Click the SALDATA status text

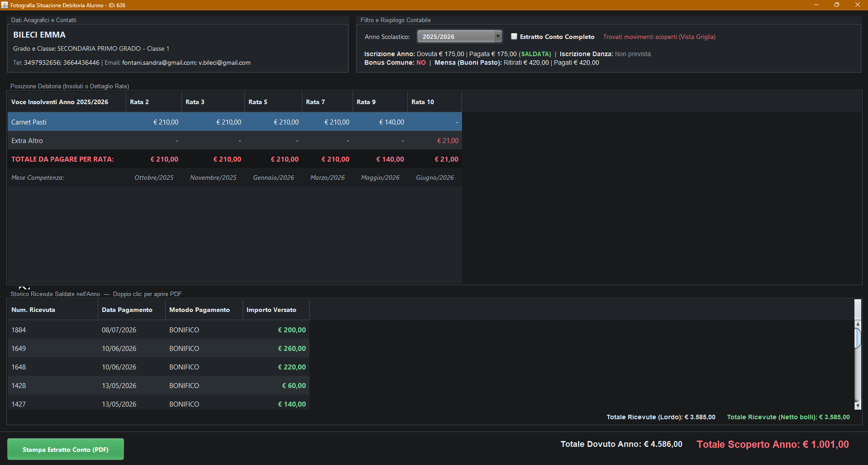(535, 54)
